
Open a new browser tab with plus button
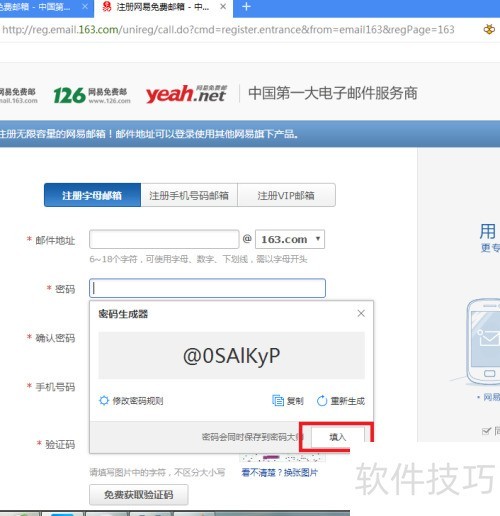pyautogui.click(x=246, y=7)
